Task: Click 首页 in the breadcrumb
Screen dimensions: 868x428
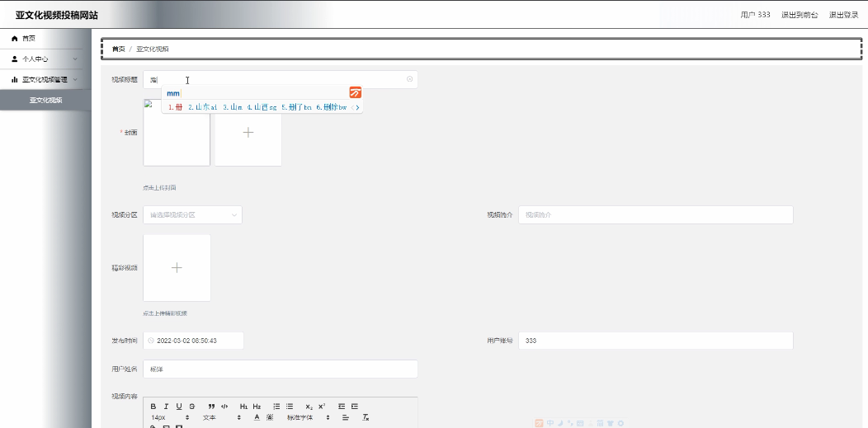Action: pyautogui.click(x=119, y=49)
